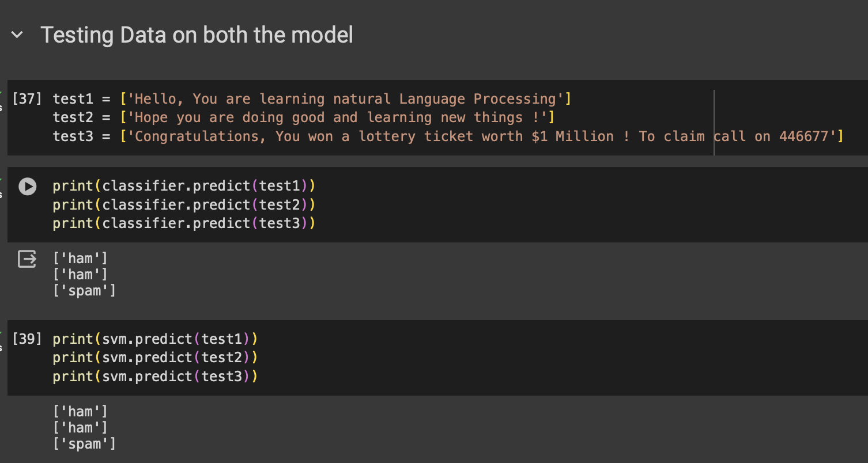Place cursor on the svm.predict(test3) line
The height and width of the screenshot is (463, 868).
point(156,376)
